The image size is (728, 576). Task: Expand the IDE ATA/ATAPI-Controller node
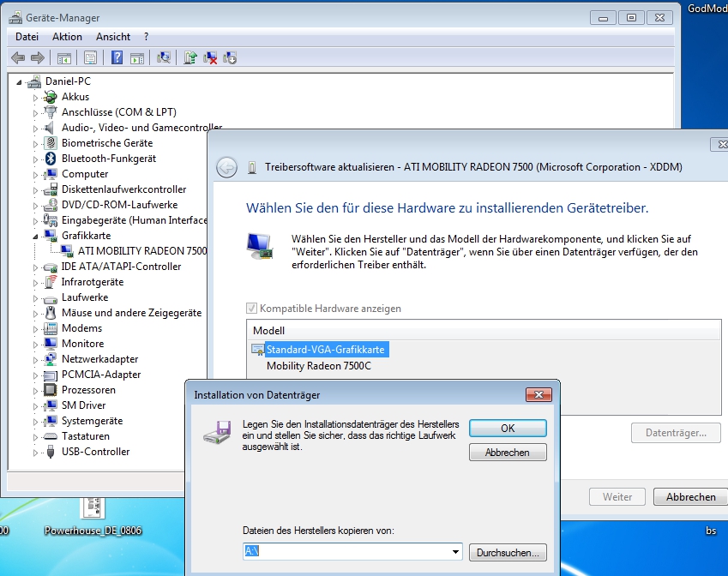coord(35,267)
